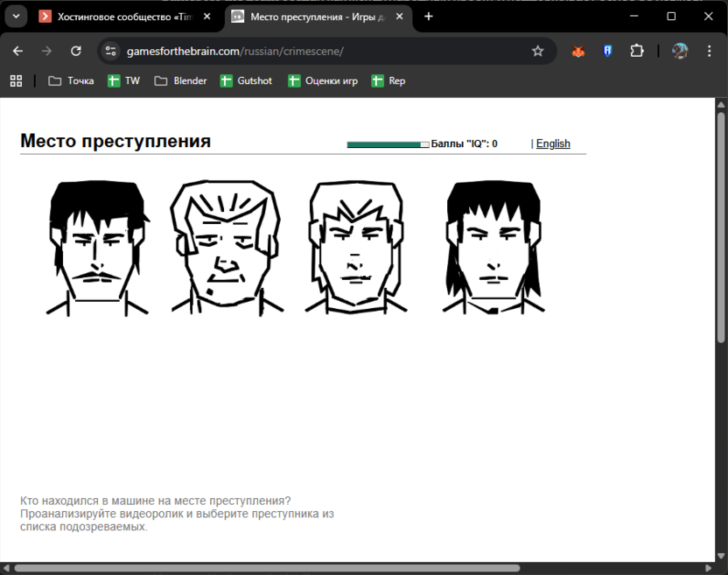Click the blue shield extension icon

[607, 51]
